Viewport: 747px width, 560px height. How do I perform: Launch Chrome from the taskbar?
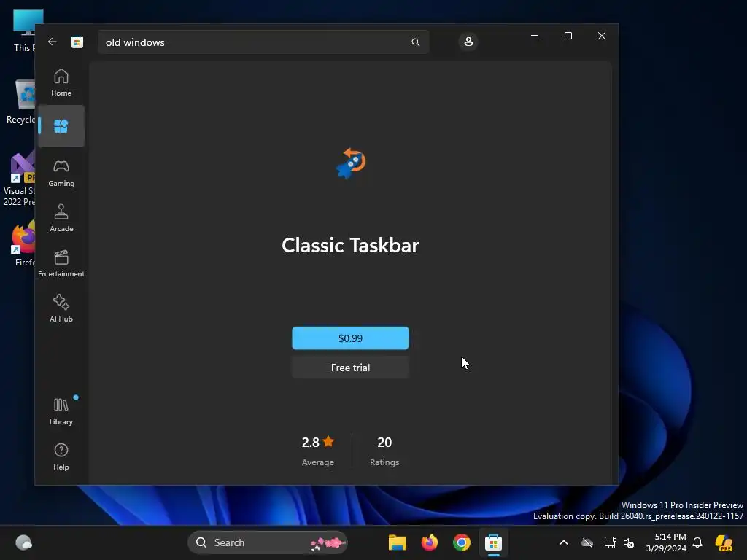[461, 542]
